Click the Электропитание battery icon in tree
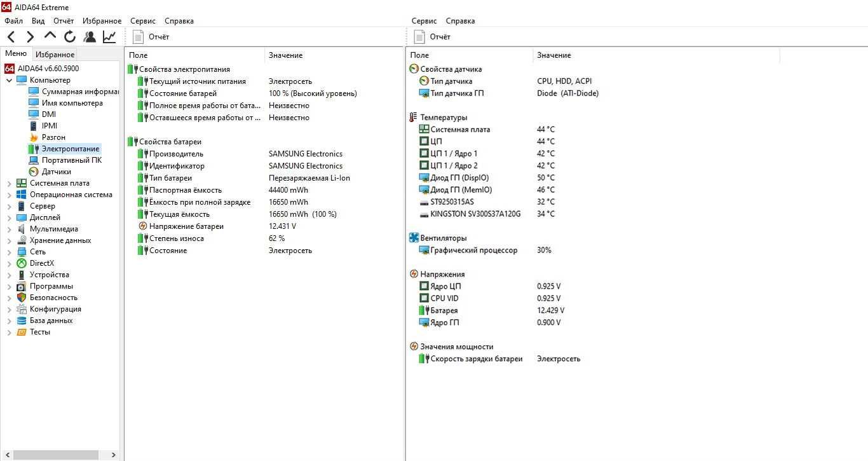The image size is (868, 461). (x=34, y=149)
